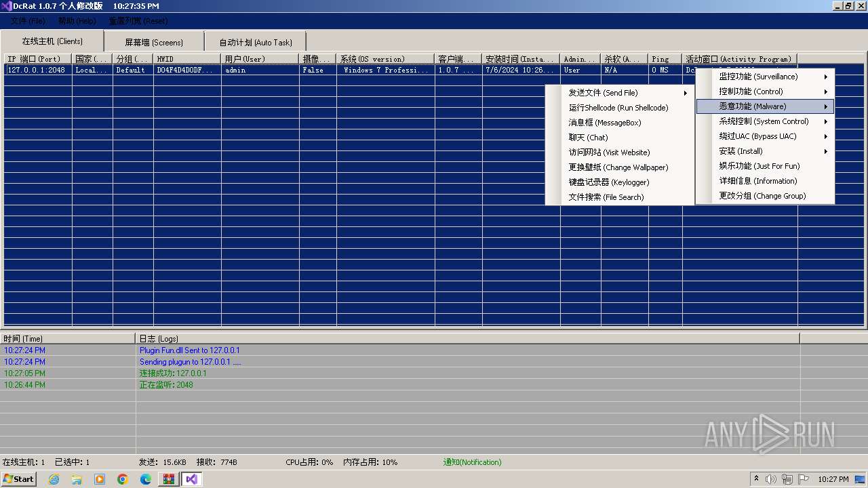The image size is (868, 488).
Task: Click the volume speaker tray icon
Action: click(x=770, y=479)
